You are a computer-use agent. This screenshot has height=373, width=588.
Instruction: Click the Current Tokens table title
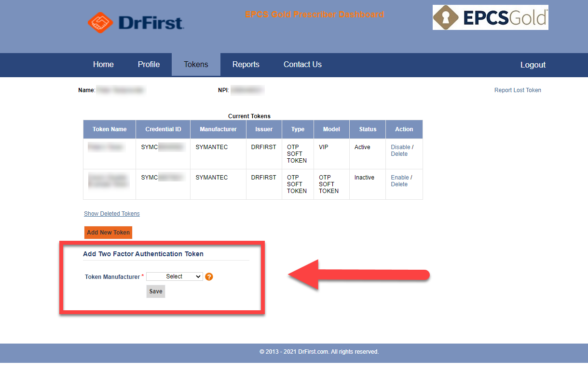click(249, 116)
